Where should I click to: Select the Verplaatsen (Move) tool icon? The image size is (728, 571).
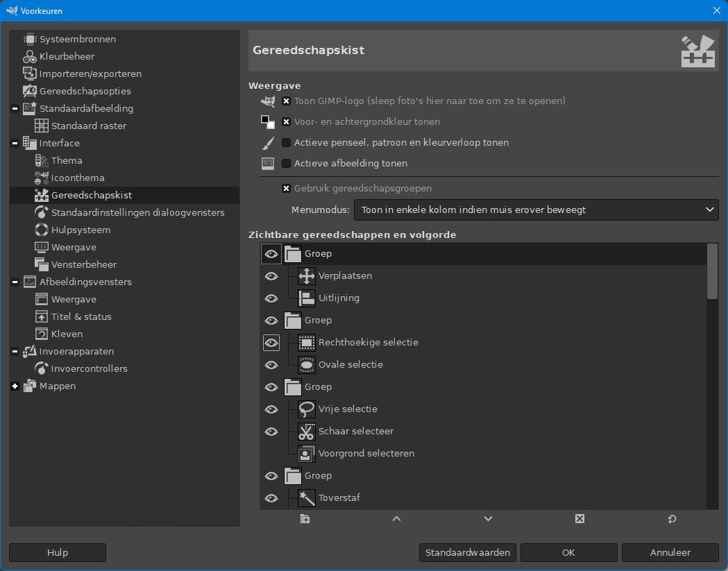[x=305, y=276]
